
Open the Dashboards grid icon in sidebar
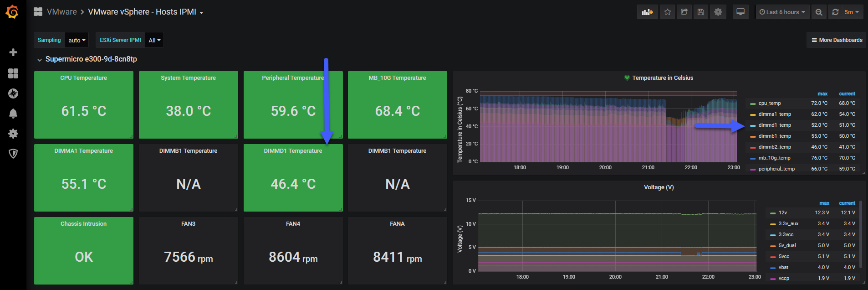click(13, 73)
